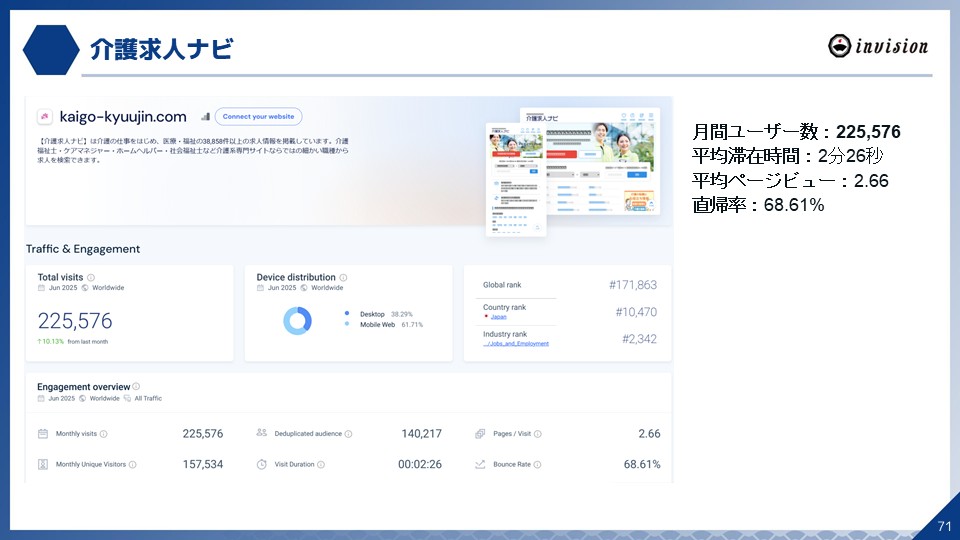Click the 10.13% from last month text
960x540 pixels.
click(72, 342)
